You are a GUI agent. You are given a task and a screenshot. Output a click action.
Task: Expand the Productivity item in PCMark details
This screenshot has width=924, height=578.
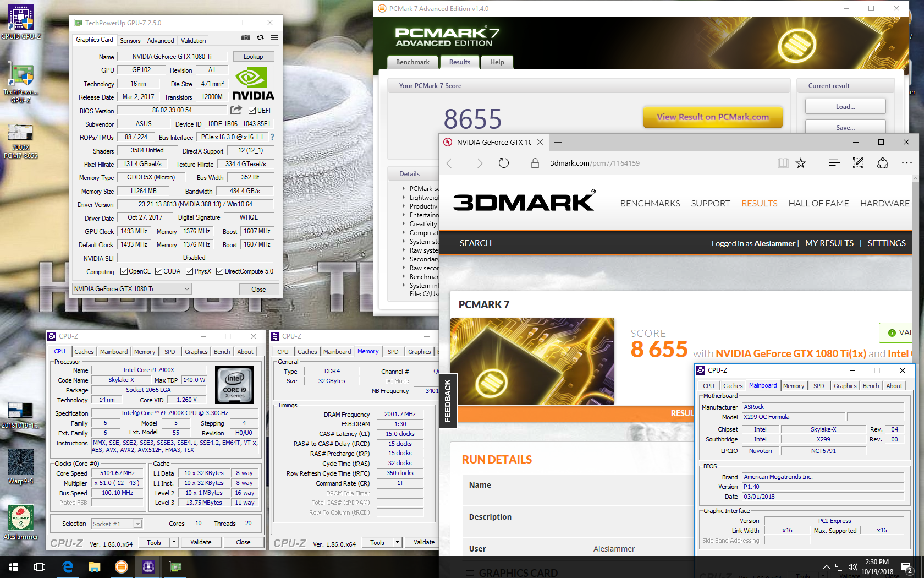point(404,206)
